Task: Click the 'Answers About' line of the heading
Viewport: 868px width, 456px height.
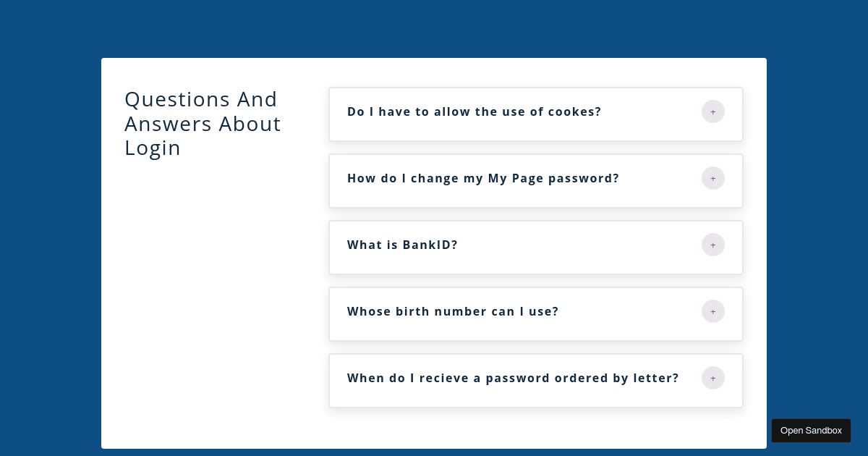Action: click(203, 124)
